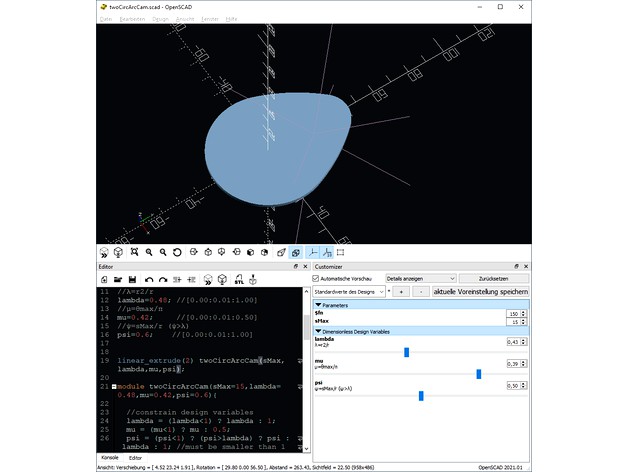Switch to the Front view cube icon
Image resolution: width=628 pixels, height=472 pixels.
click(250, 252)
